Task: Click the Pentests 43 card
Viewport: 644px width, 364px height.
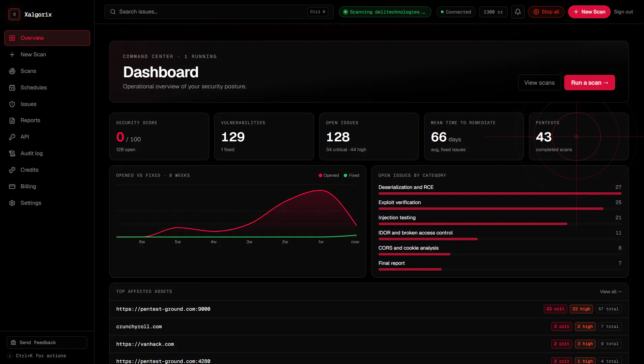Action: (579, 137)
